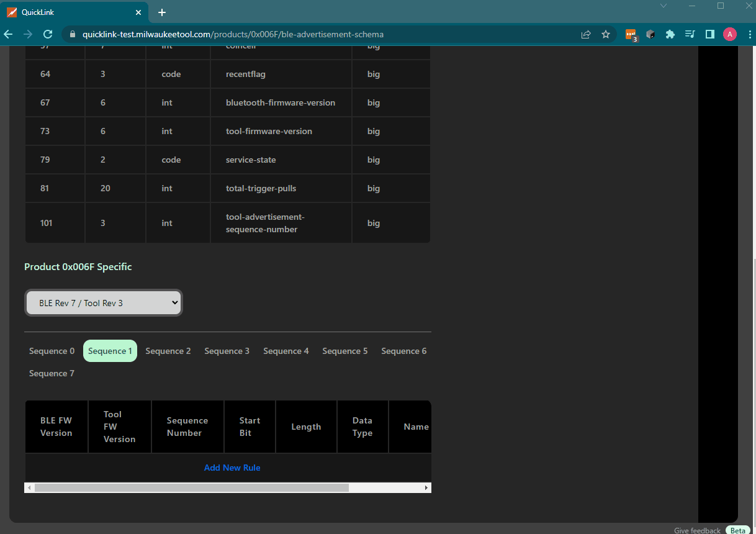Switch to Sequence 5 tab
Screen dimensions: 756x534
pos(345,351)
